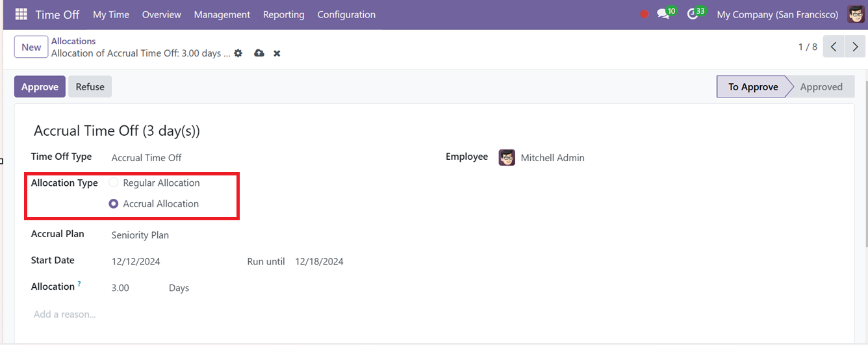Go to previous record arrow
This screenshot has width=868, height=345.
[x=834, y=47]
